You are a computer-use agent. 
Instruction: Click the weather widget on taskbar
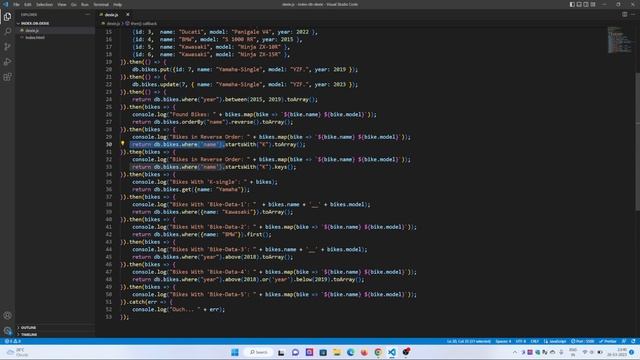click(x=17, y=352)
